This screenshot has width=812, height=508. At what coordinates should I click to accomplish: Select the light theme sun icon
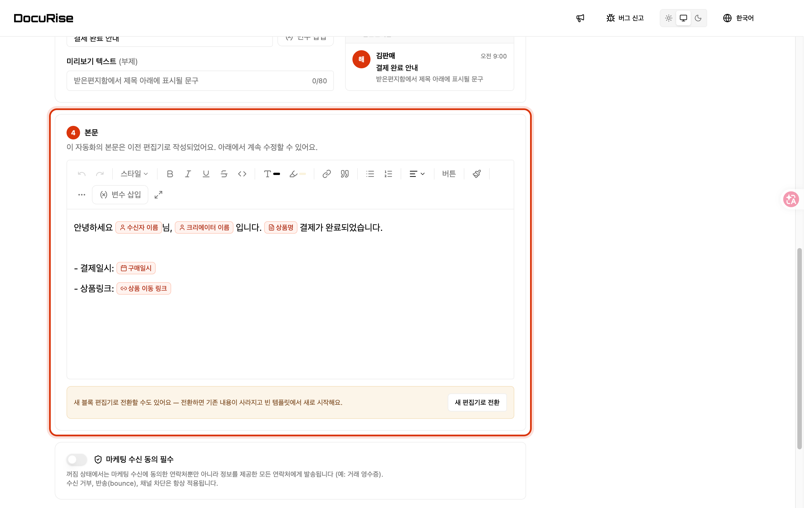pyautogui.click(x=668, y=18)
